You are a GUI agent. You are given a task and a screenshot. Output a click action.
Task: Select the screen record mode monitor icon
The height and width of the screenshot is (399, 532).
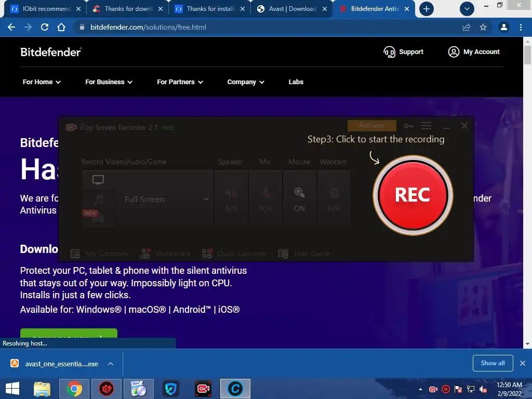click(x=98, y=179)
